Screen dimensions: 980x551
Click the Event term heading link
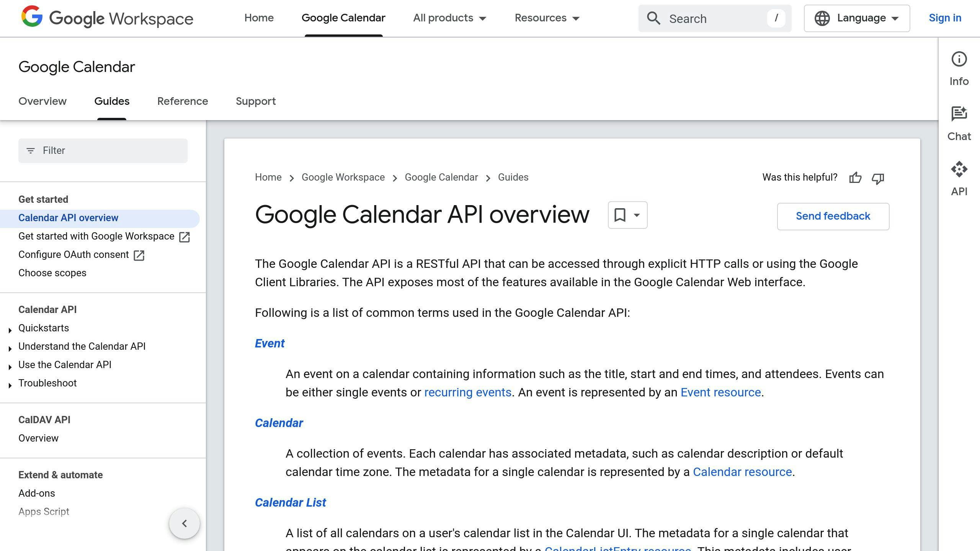pyautogui.click(x=269, y=344)
